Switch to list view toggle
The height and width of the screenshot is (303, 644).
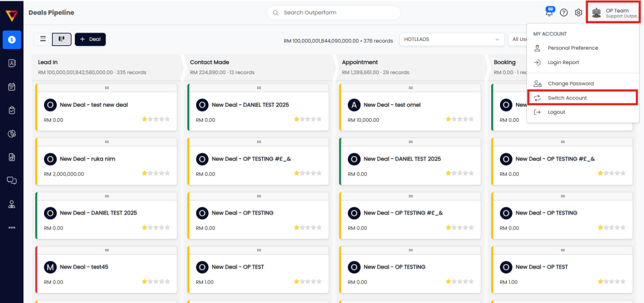coord(43,39)
